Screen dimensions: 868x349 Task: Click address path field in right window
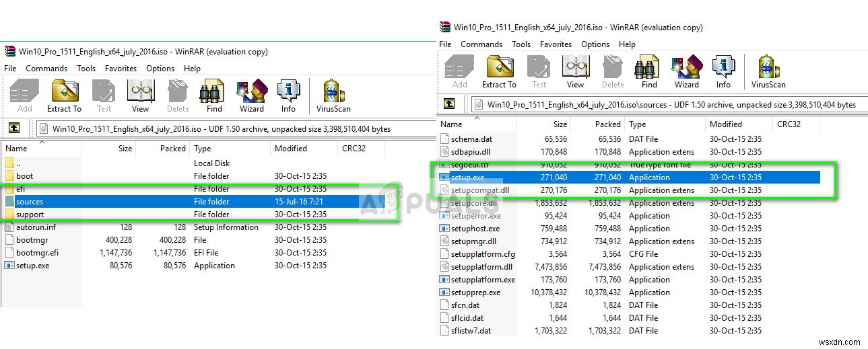[x=669, y=104]
